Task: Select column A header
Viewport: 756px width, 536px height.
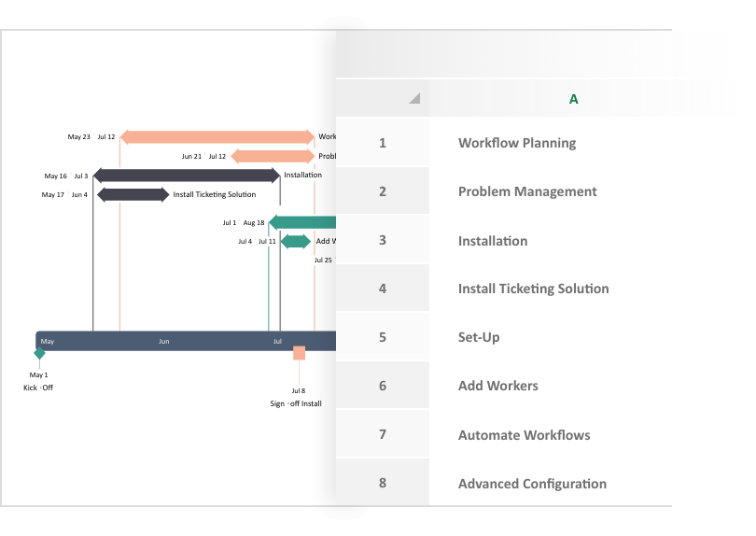Action: (573, 98)
